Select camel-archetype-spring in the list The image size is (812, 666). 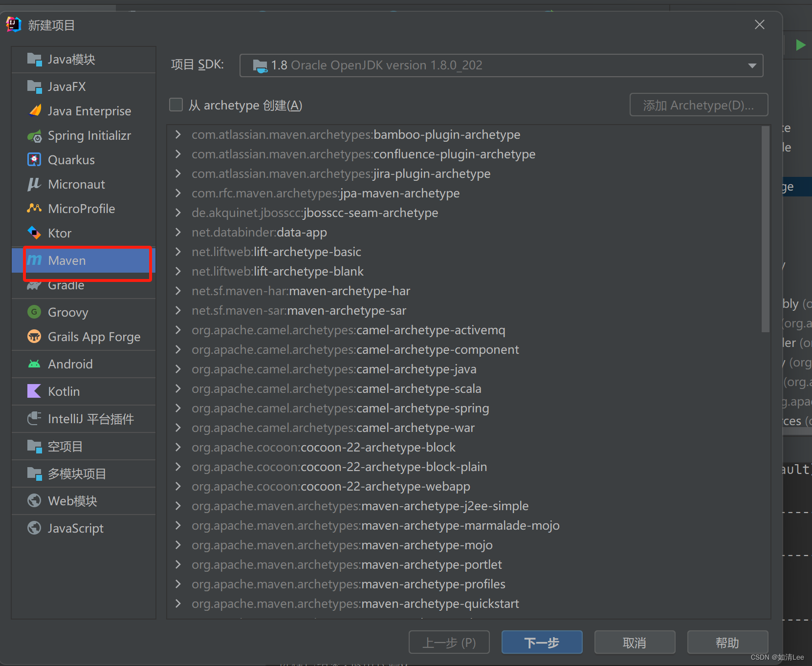(x=340, y=408)
